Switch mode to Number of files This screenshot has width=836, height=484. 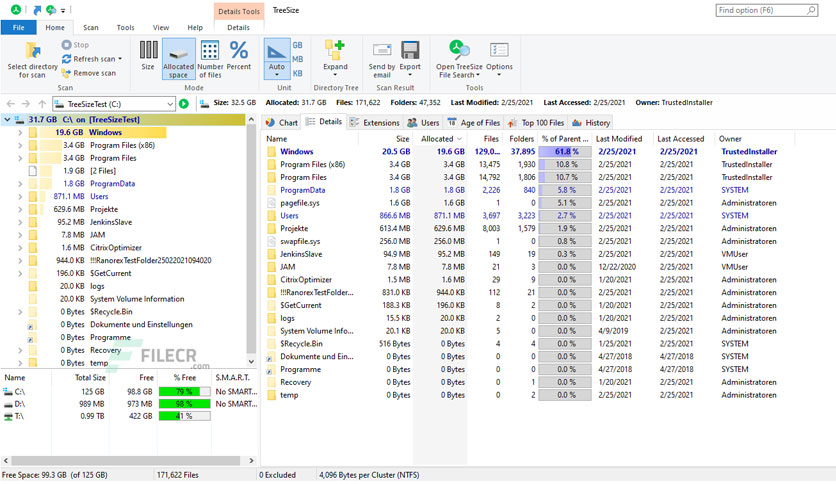click(210, 59)
